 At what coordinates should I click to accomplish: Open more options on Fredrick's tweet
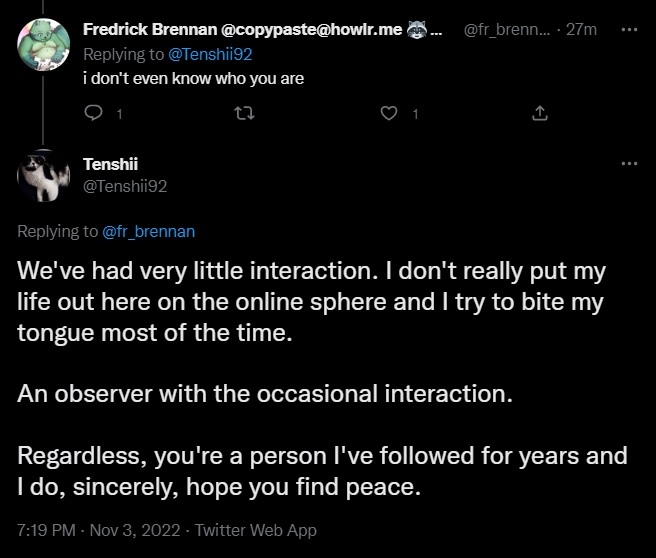(628, 29)
